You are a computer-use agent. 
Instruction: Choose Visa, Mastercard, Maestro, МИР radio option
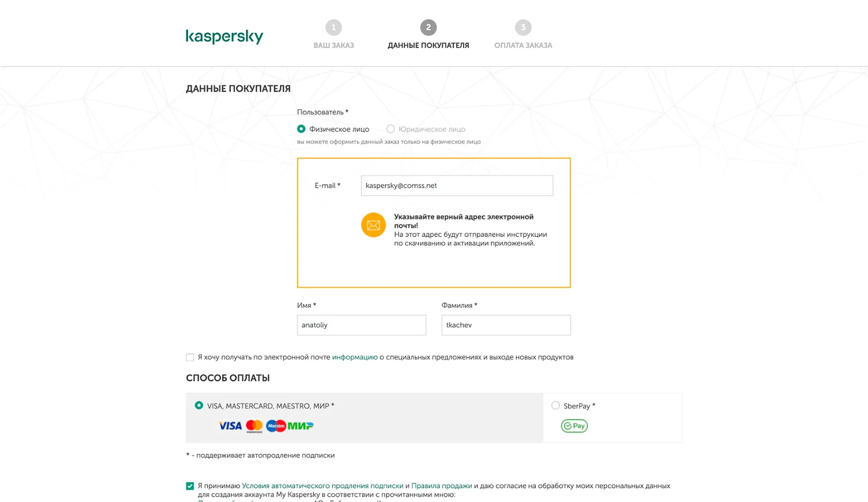(199, 405)
